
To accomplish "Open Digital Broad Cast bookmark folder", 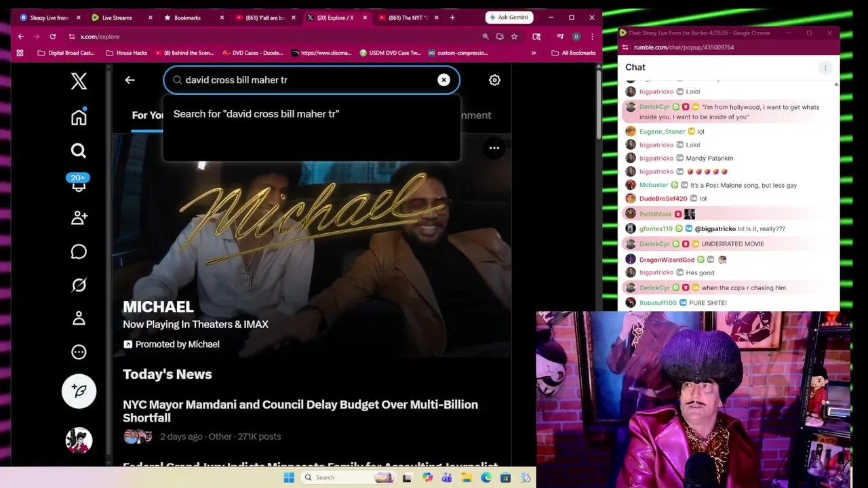I will (66, 53).
